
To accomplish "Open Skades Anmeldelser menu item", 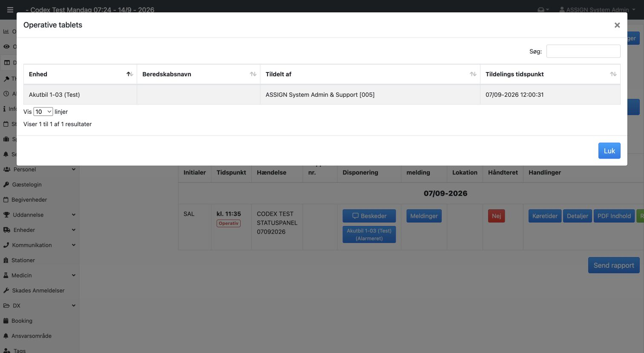I will 38,290.
